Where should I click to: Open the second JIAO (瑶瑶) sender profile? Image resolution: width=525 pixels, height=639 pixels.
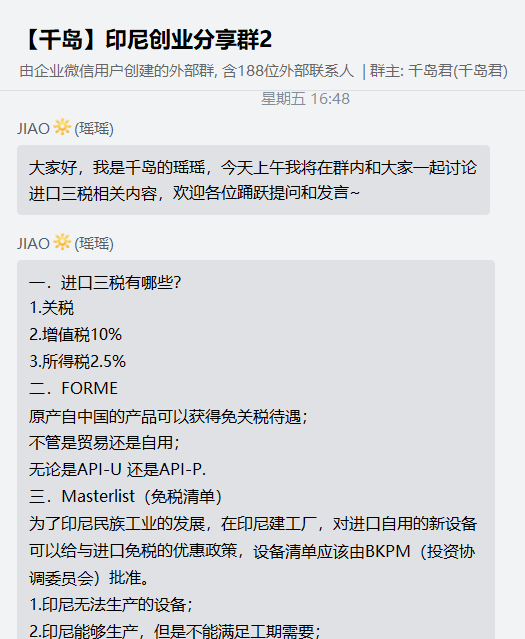click(x=65, y=243)
